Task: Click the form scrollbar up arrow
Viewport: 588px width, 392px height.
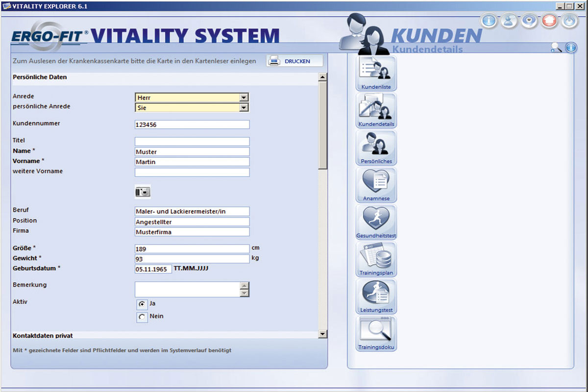Action: pos(322,77)
